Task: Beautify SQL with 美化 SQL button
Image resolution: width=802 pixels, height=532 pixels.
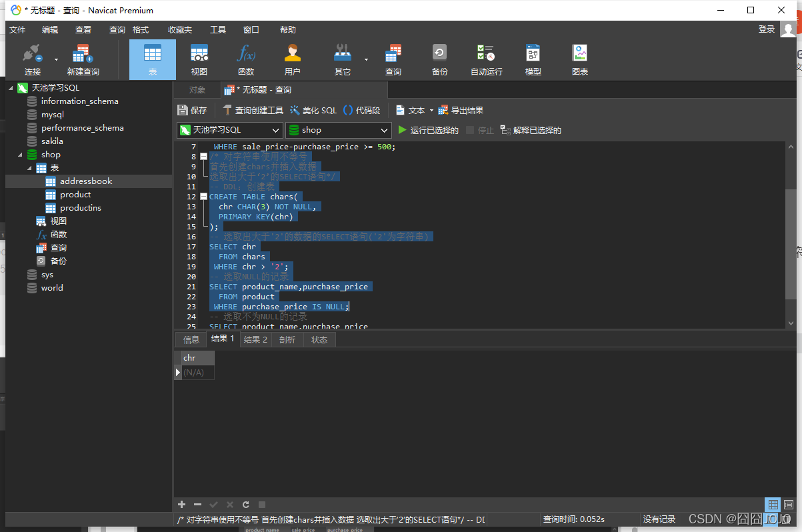Action: [313, 110]
